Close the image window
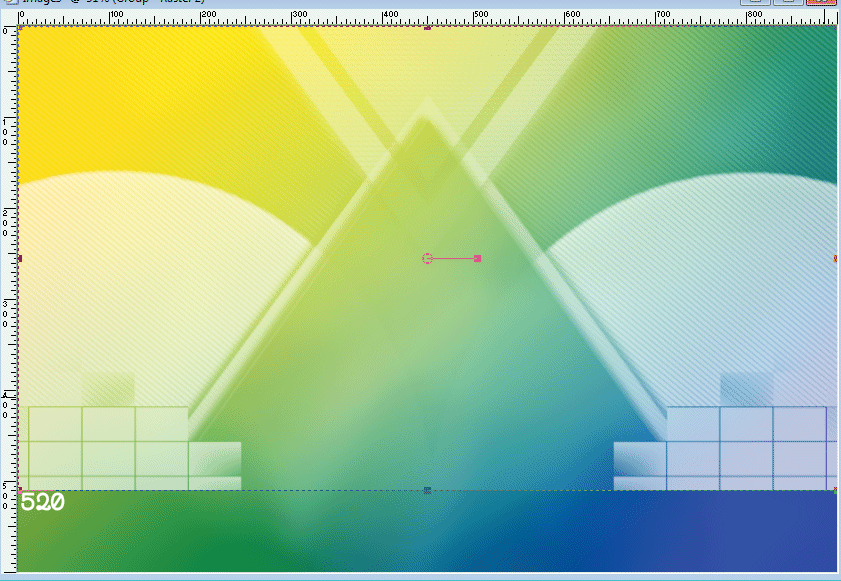 [x=822, y=3]
